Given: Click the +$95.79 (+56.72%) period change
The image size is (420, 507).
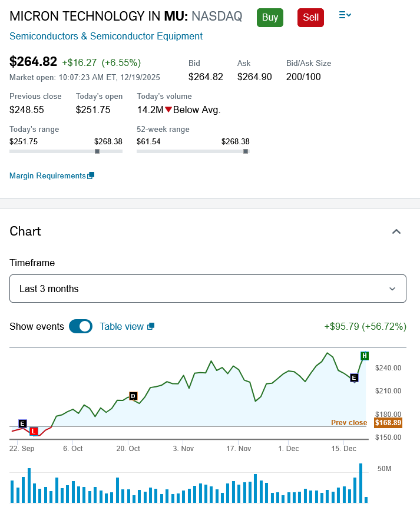Looking at the screenshot, I should (365, 326).
